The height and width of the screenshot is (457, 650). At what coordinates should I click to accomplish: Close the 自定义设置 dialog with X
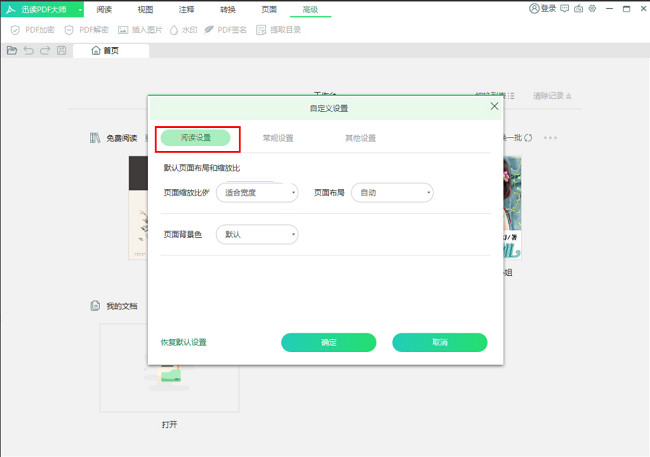click(493, 106)
